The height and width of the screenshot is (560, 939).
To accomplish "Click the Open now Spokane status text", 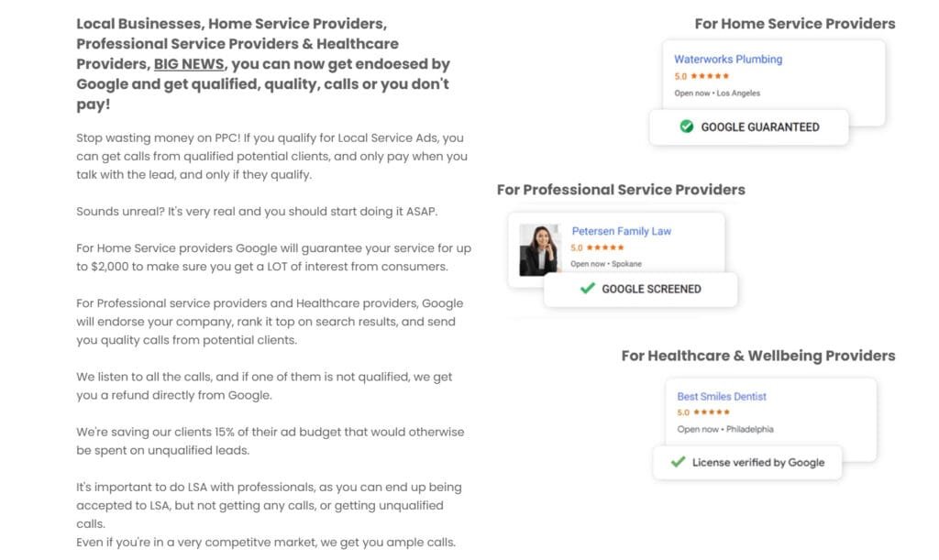I will coord(605,264).
